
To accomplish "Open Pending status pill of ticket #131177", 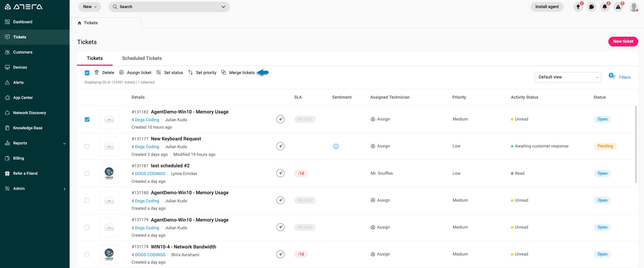I will (605, 146).
